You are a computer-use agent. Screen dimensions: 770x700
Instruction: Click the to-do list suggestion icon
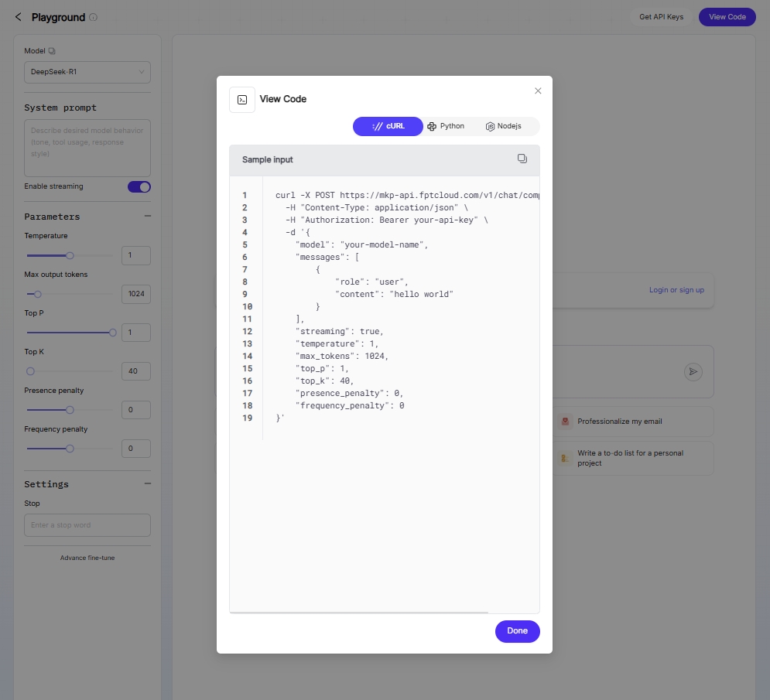[x=566, y=458]
